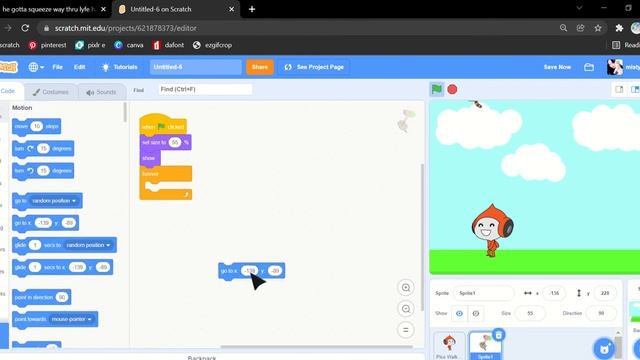This screenshot has width=640, height=360.
Task: Click Save Now
Action: (557, 67)
